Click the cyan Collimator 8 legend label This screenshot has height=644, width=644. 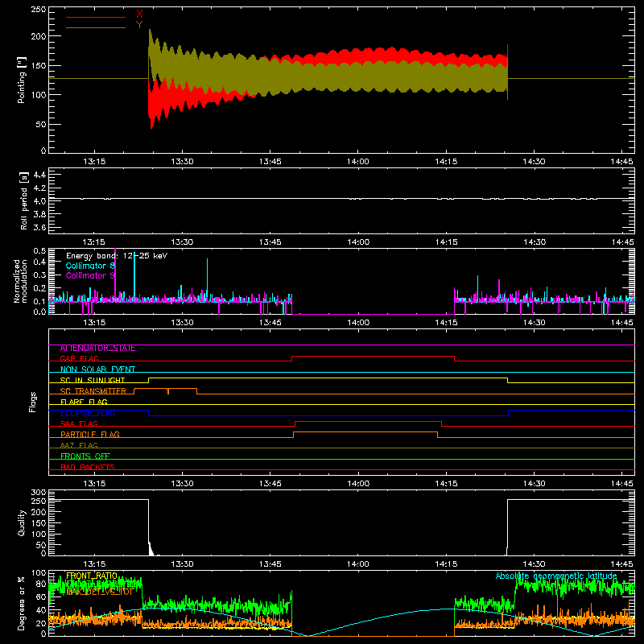click(x=90, y=266)
